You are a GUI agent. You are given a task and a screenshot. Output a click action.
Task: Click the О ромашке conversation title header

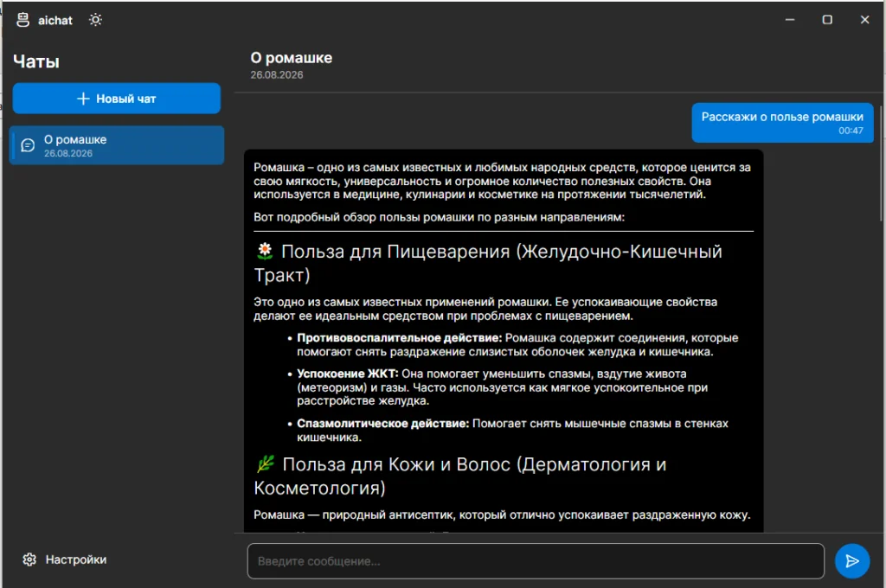click(x=292, y=58)
